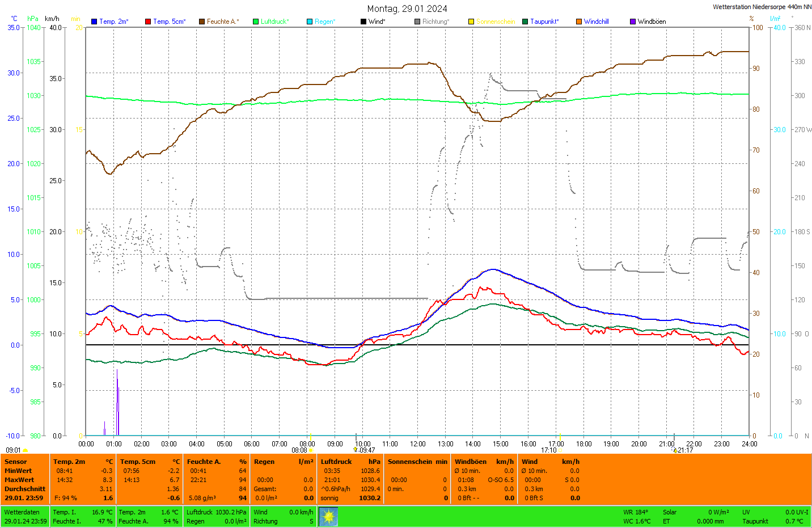Click the moon marker icon at 09:47
The height and width of the screenshot is (528, 812).
(356, 450)
